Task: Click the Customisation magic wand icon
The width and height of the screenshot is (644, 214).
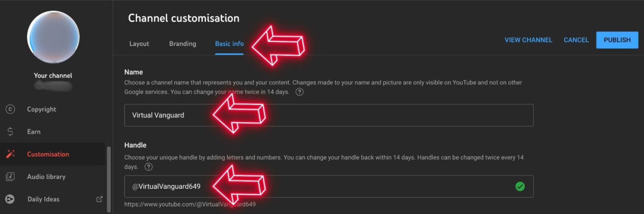Action: click(10, 154)
